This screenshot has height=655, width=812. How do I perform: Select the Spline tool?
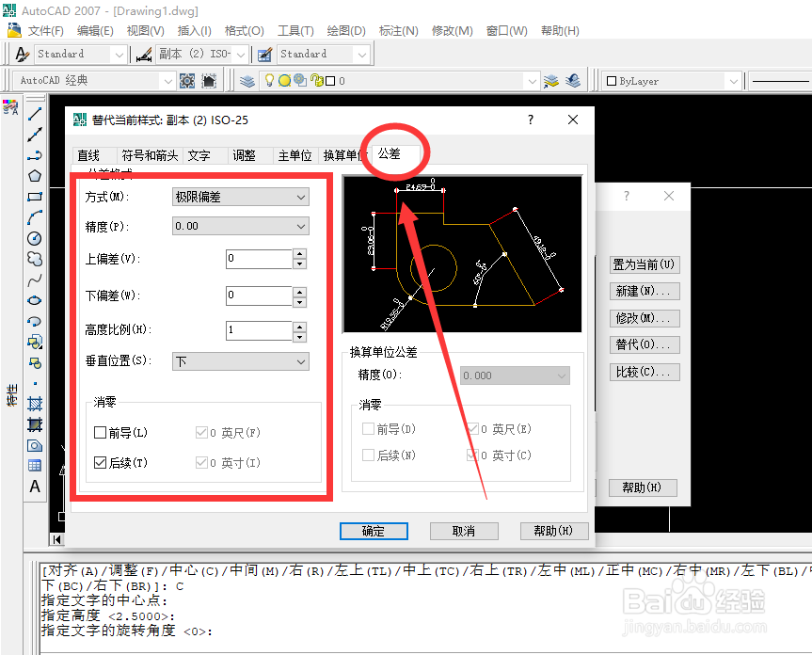pyautogui.click(x=35, y=280)
